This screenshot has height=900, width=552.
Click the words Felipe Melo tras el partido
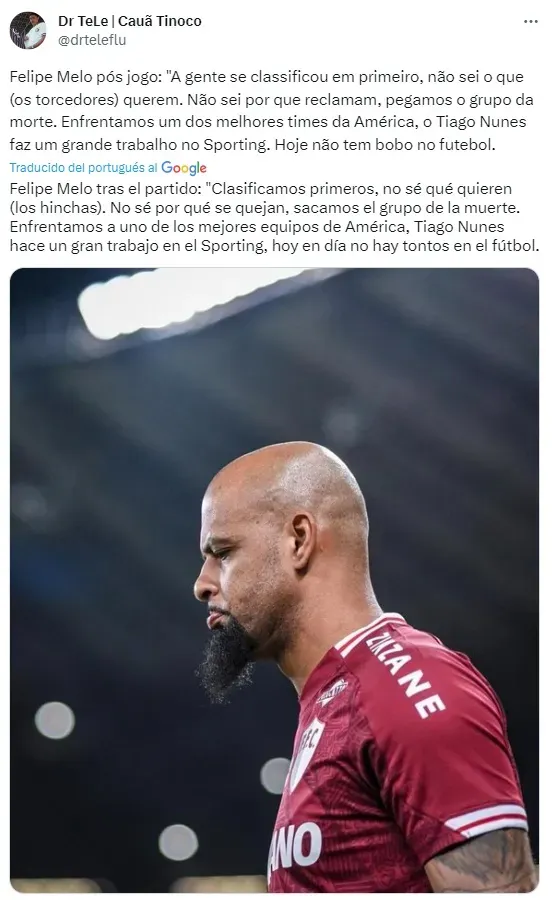click(106, 188)
